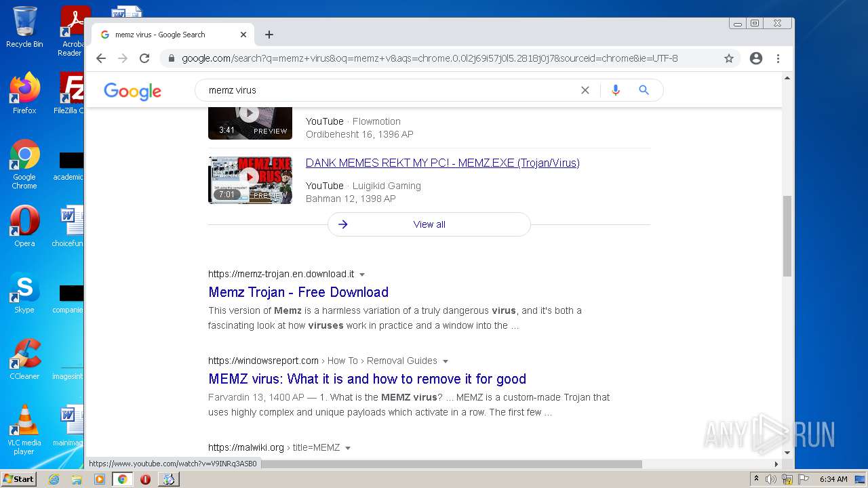
Task: Click the https://malwiki.org URL text
Action: pyautogui.click(x=246, y=447)
